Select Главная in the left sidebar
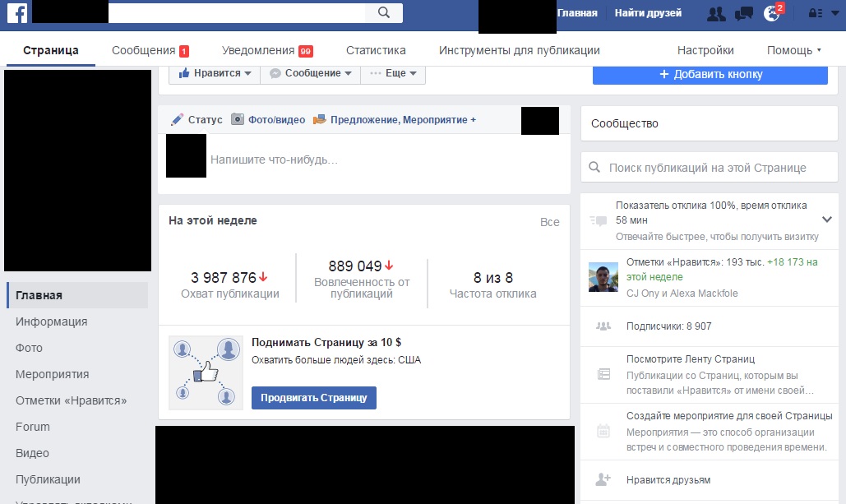This screenshot has width=846, height=504. click(77, 295)
